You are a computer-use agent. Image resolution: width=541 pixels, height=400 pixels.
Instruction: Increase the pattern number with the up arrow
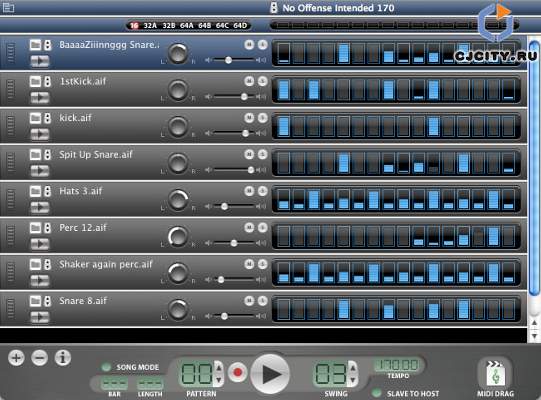[219, 368]
